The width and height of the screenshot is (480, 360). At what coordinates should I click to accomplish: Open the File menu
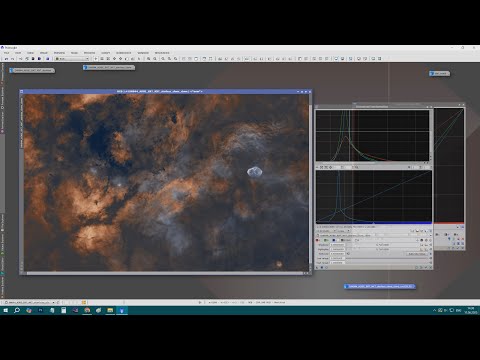pos(6,53)
